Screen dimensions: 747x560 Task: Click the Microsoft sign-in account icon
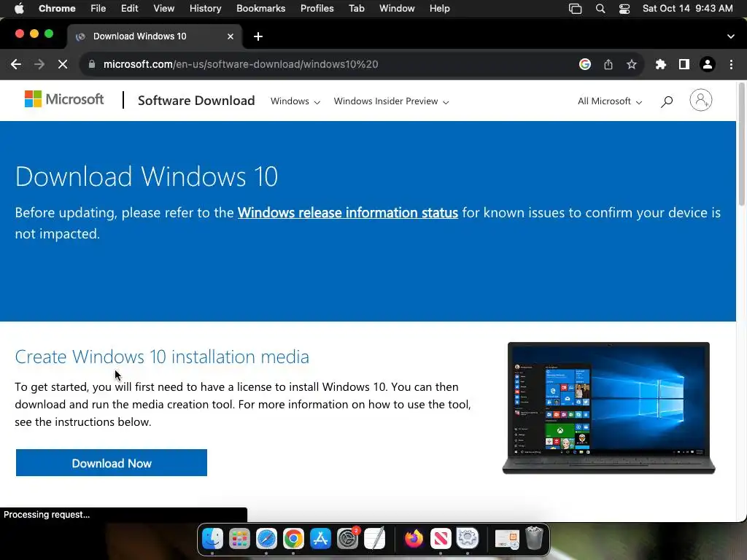pos(701,100)
